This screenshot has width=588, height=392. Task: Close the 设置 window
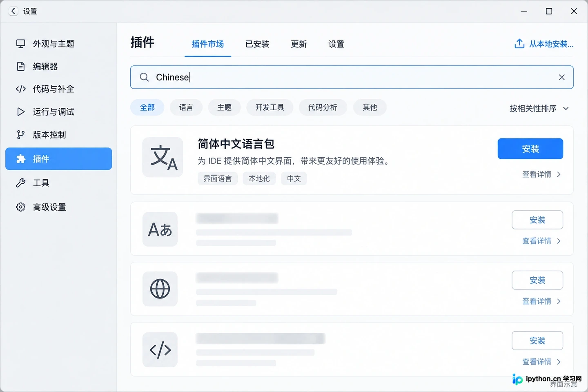pyautogui.click(x=574, y=11)
